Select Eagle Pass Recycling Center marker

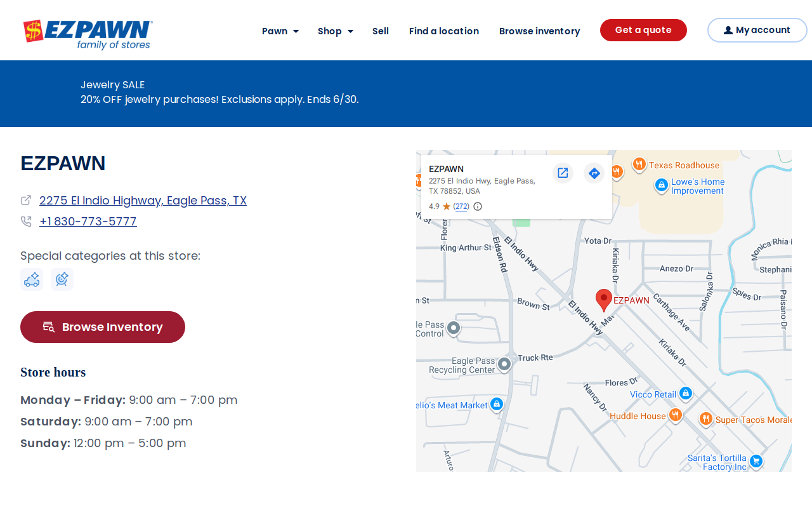pyautogui.click(x=504, y=364)
